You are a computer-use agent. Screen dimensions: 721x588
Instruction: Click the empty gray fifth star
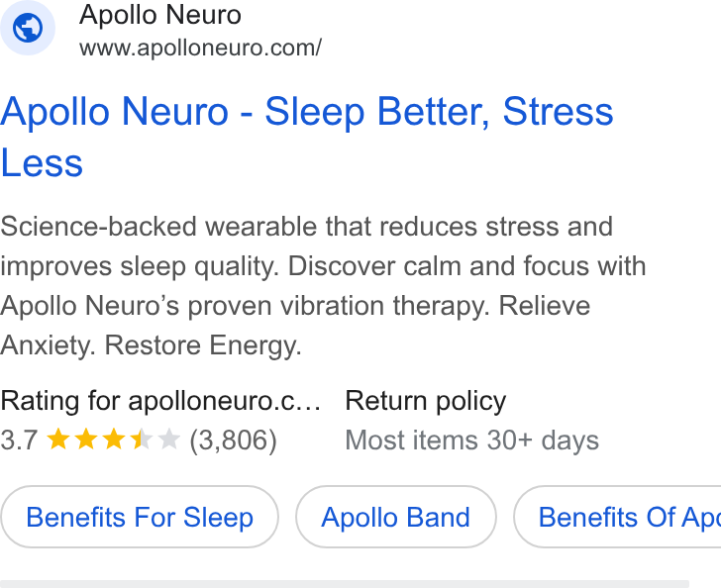(168, 440)
